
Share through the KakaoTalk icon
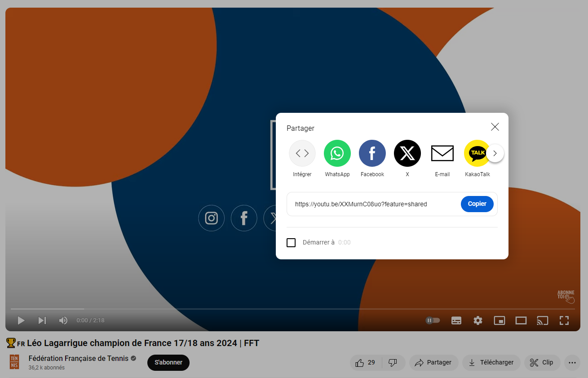(476, 153)
